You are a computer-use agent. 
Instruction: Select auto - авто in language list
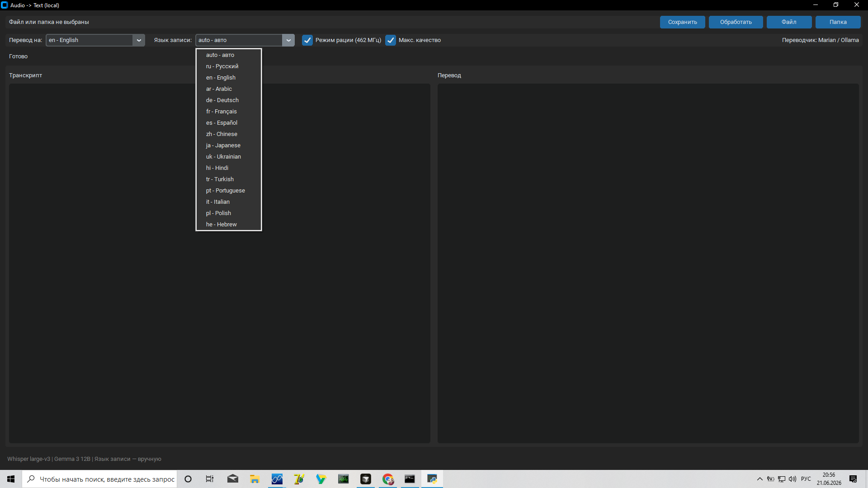229,55
